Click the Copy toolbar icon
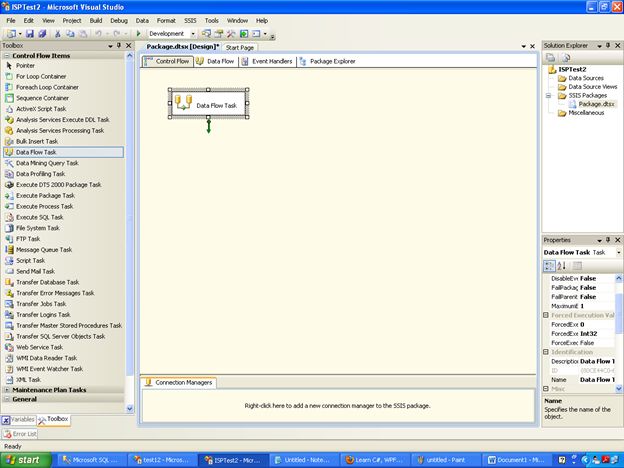Image resolution: width=624 pixels, height=468 pixels. coord(70,34)
